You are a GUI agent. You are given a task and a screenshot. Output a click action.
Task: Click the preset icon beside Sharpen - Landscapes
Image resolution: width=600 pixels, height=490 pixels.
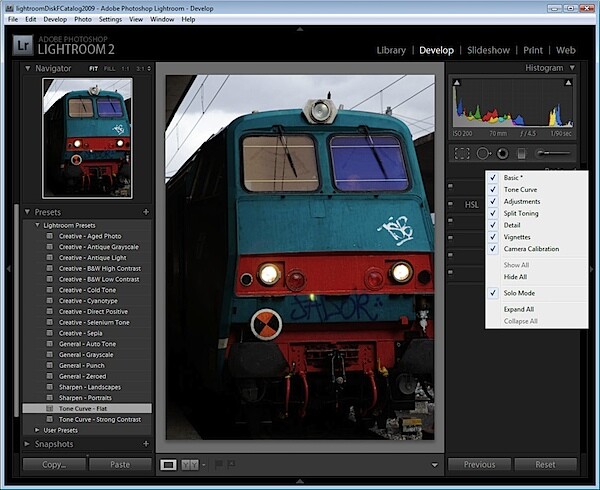pyautogui.click(x=50, y=387)
